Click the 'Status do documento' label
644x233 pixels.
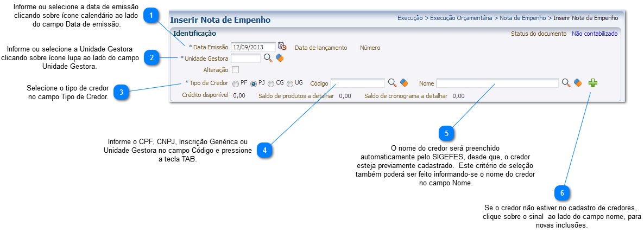click(x=539, y=34)
